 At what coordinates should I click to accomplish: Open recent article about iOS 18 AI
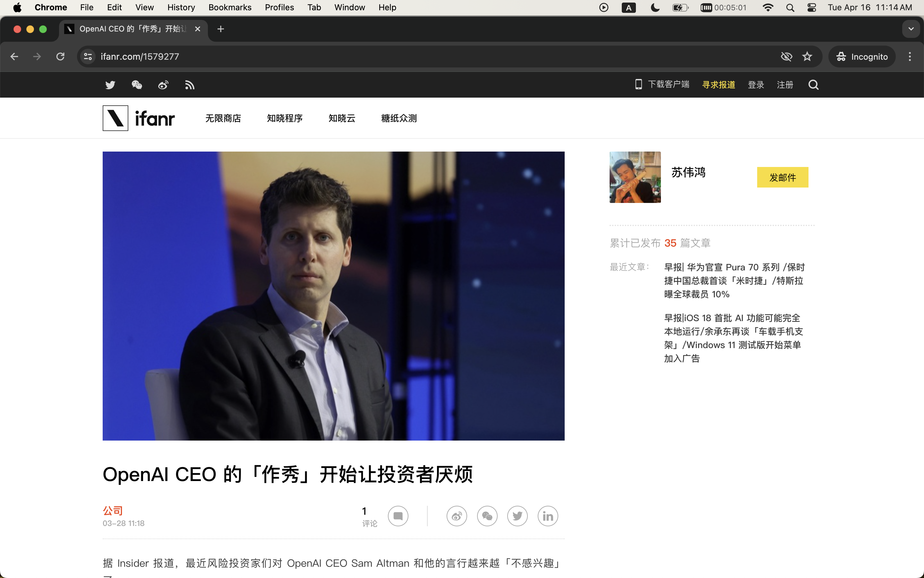click(x=733, y=338)
